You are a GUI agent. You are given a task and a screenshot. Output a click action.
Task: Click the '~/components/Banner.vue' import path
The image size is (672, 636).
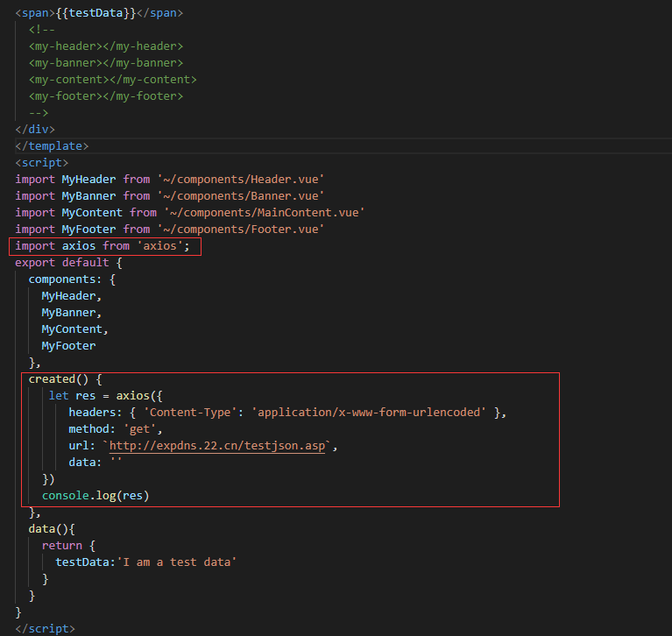coord(240,196)
